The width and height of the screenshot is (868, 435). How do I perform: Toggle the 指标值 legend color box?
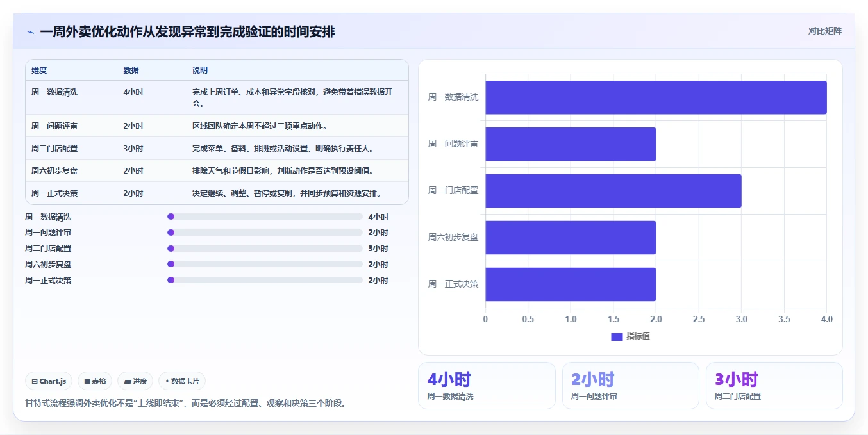coord(617,336)
